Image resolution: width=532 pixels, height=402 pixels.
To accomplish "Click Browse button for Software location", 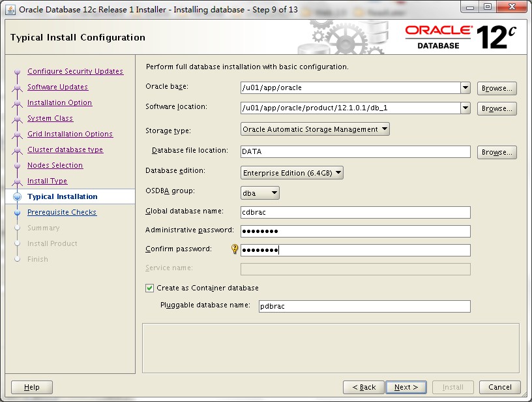I will click(497, 108).
